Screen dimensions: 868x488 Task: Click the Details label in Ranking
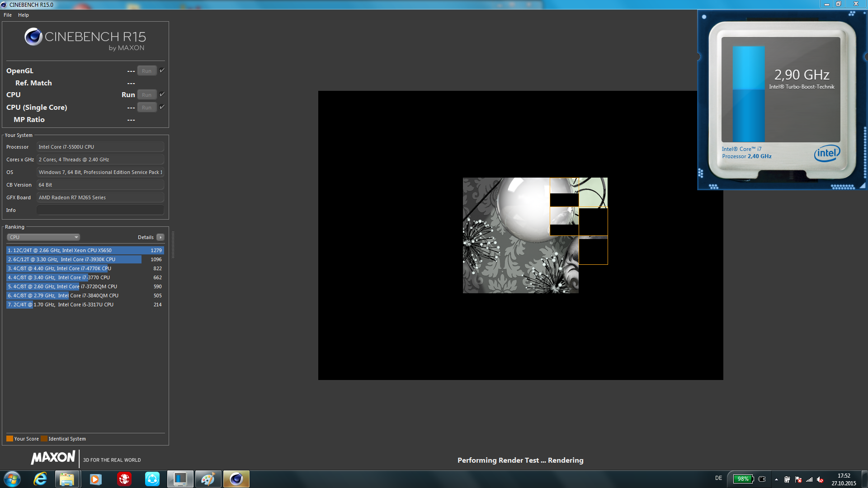[x=146, y=237]
